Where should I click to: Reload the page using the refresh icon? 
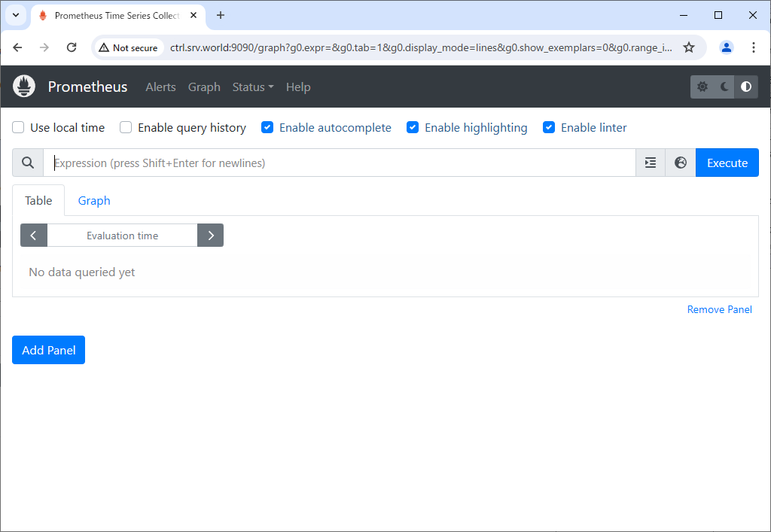(x=72, y=47)
